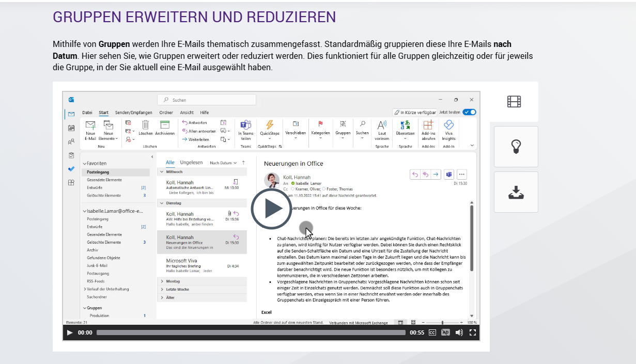
Task: Click the Suchen search field in Outlook
Action: coord(207,100)
